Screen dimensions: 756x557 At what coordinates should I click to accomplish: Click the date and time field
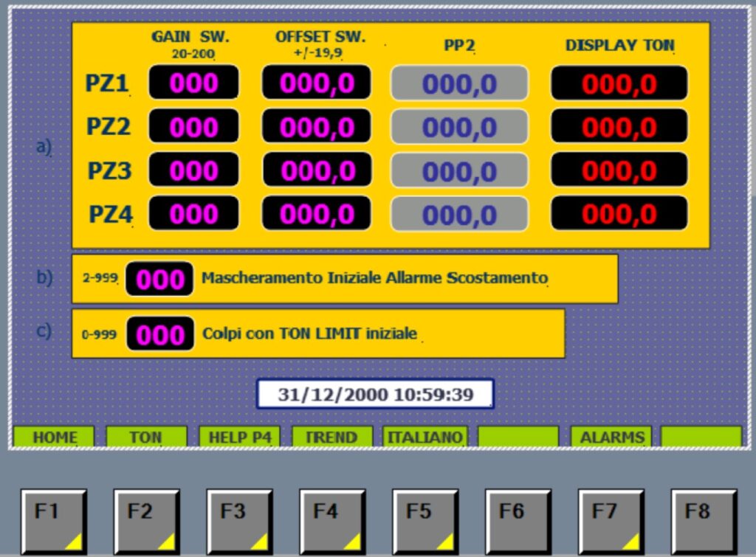376,394
